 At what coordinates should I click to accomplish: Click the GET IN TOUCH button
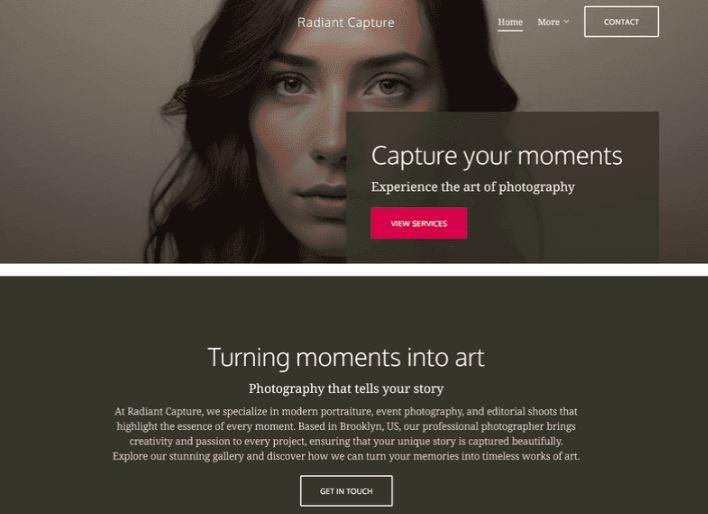coord(346,491)
